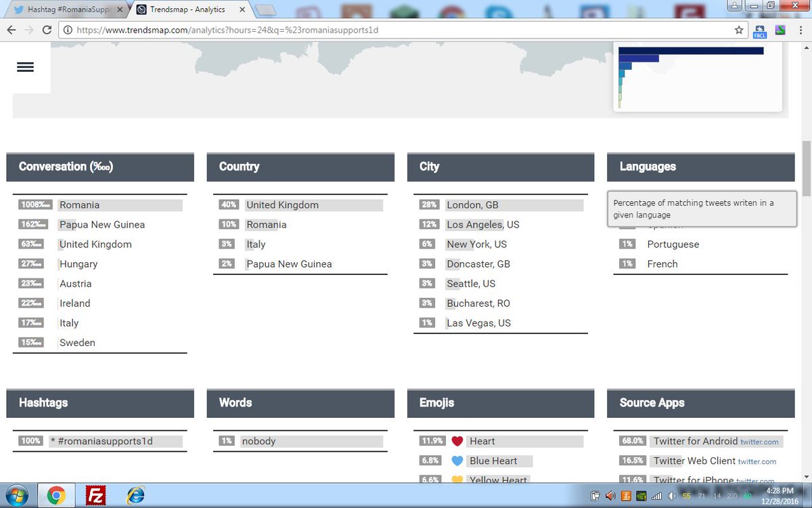Image resolution: width=812 pixels, height=508 pixels.
Task: Click the browser forward arrow
Action: coord(29,30)
